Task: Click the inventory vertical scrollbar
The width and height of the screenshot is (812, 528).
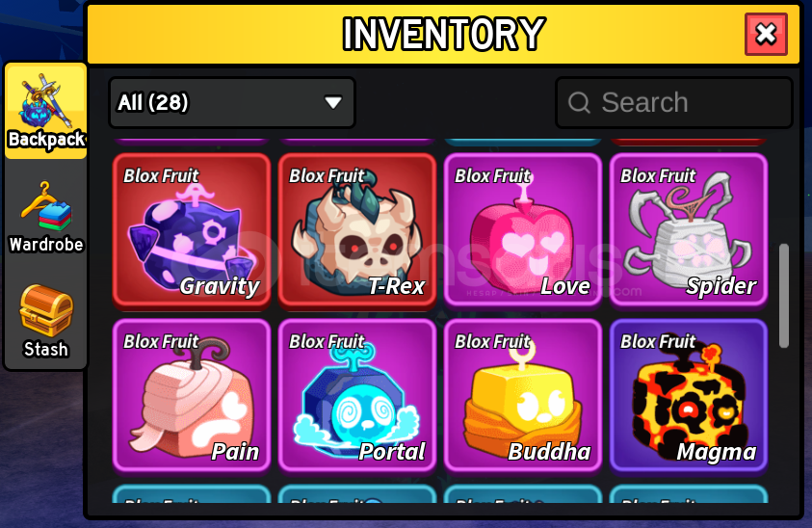Action: [x=784, y=296]
